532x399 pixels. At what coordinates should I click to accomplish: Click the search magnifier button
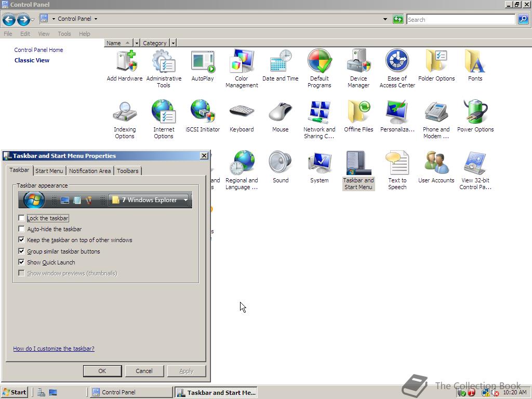point(523,19)
